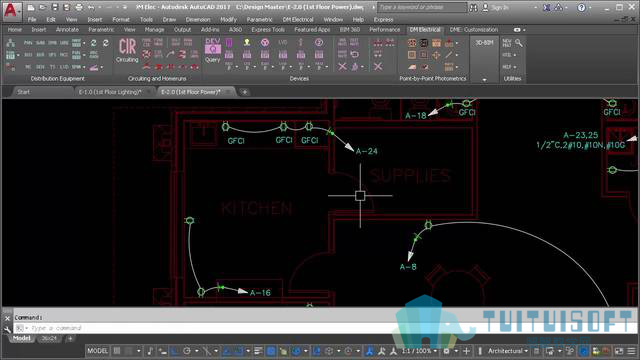Click the Plot printer icon

click(x=79, y=7)
